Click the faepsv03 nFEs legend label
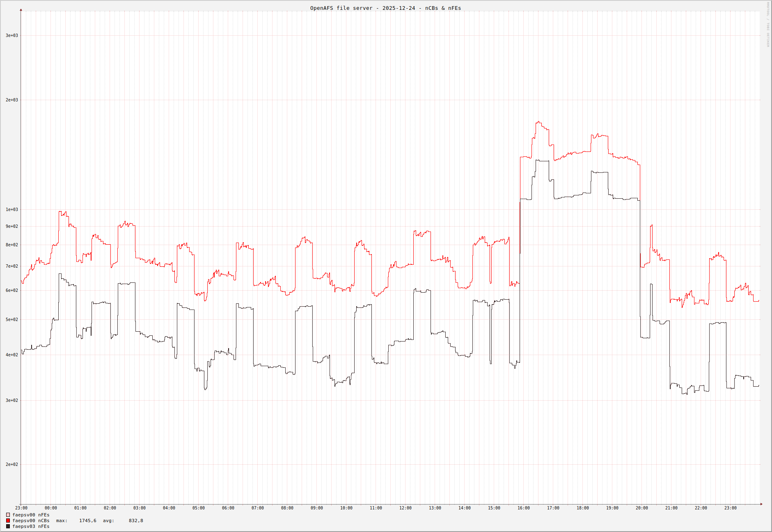Image resolution: width=772 pixels, height=532 pixels. [31, 526]
